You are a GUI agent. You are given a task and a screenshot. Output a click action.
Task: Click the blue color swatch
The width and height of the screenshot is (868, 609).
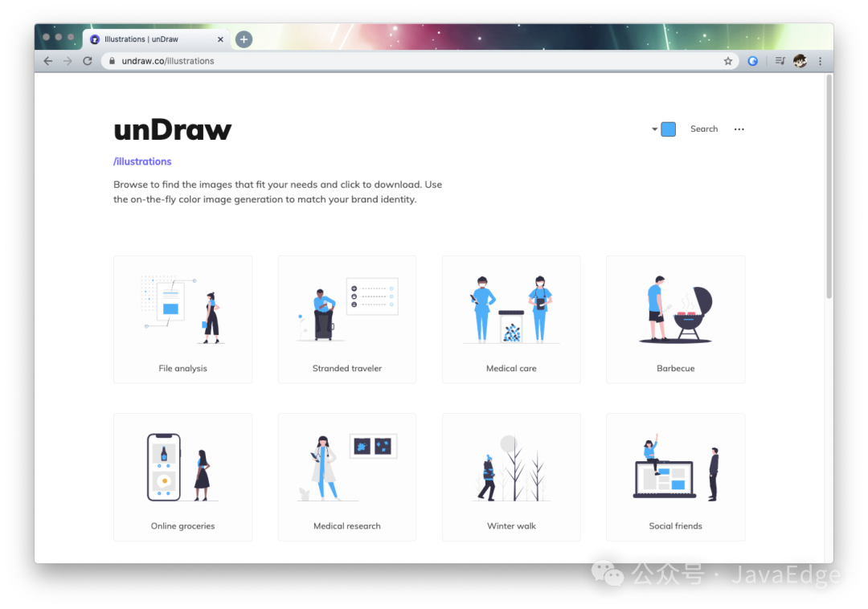668,129
